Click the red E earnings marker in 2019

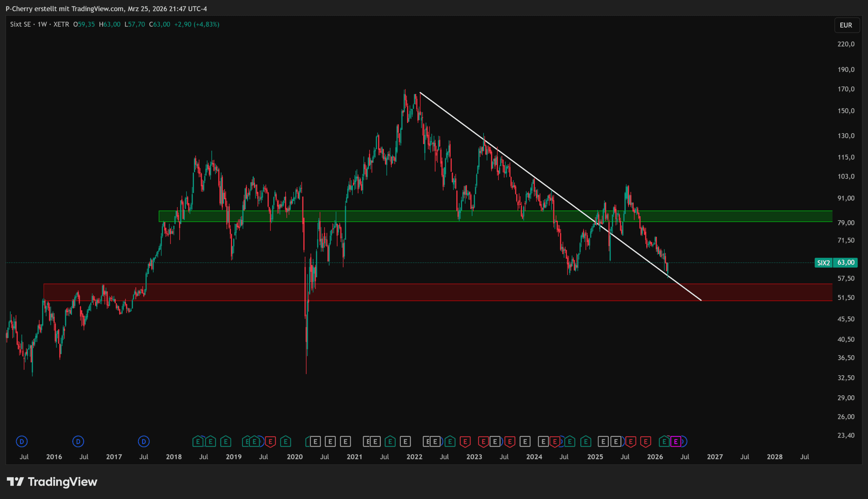[270, 441]
